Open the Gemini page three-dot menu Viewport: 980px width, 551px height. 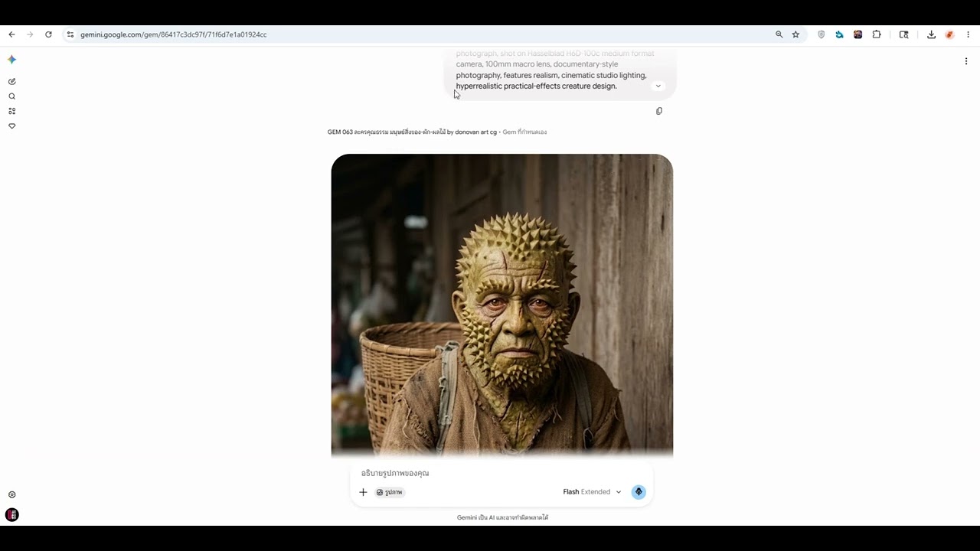(x=965, y=61)
